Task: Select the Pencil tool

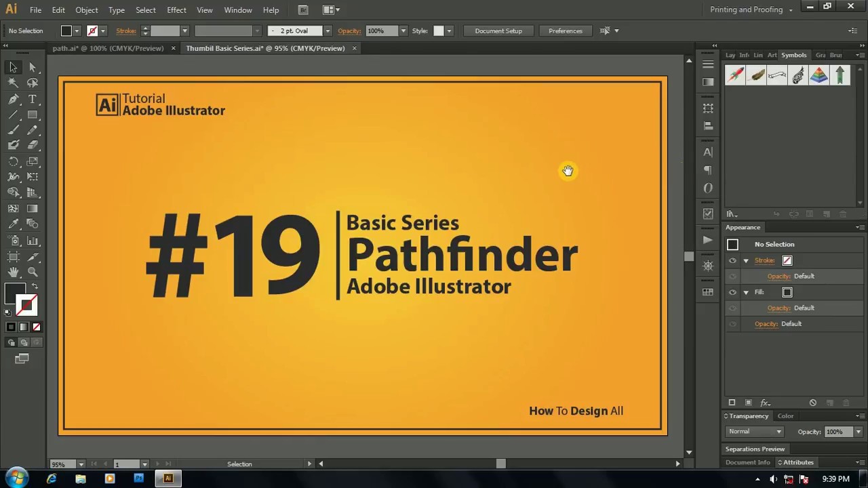Action: tap(33, 130)
